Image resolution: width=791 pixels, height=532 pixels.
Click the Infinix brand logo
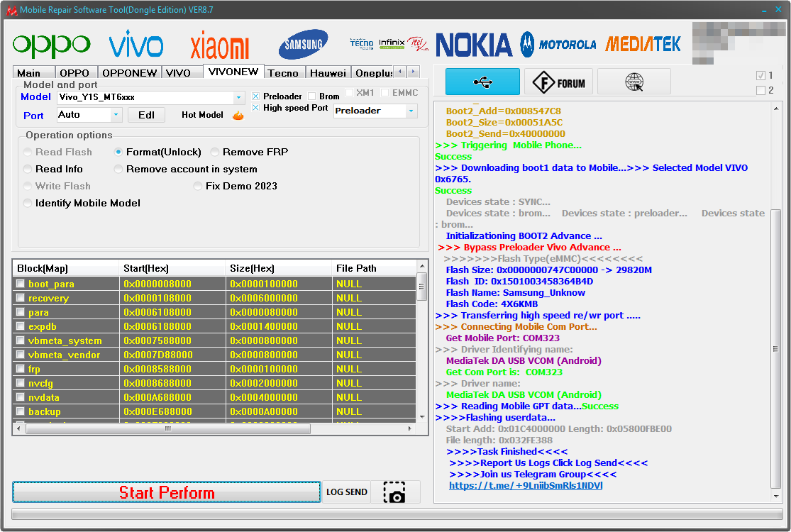click(392, 43)
